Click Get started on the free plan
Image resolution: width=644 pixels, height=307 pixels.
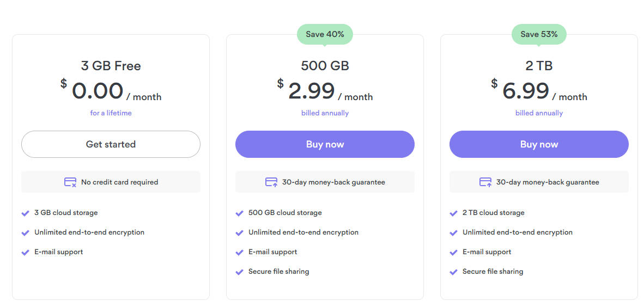pyautogui.click(x=111, y=144)
